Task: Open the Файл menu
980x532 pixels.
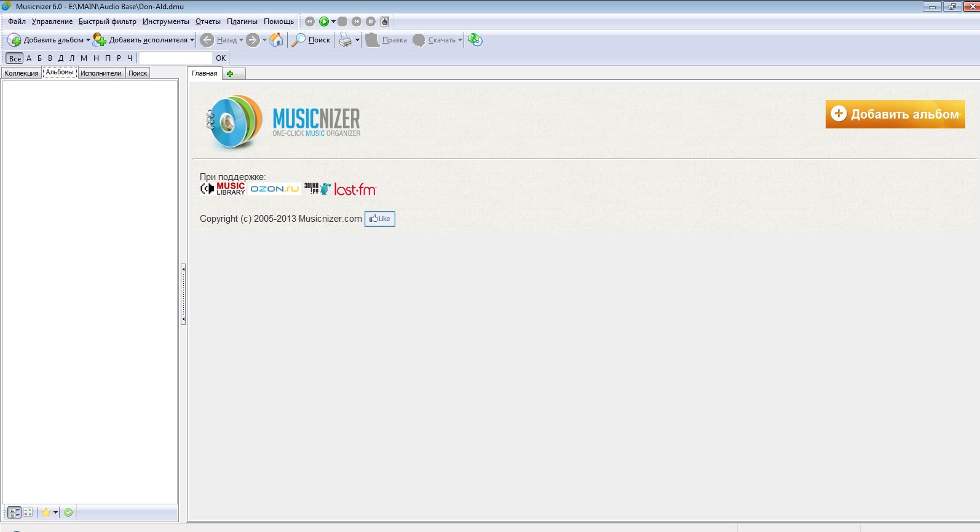Action: point(17,22)
